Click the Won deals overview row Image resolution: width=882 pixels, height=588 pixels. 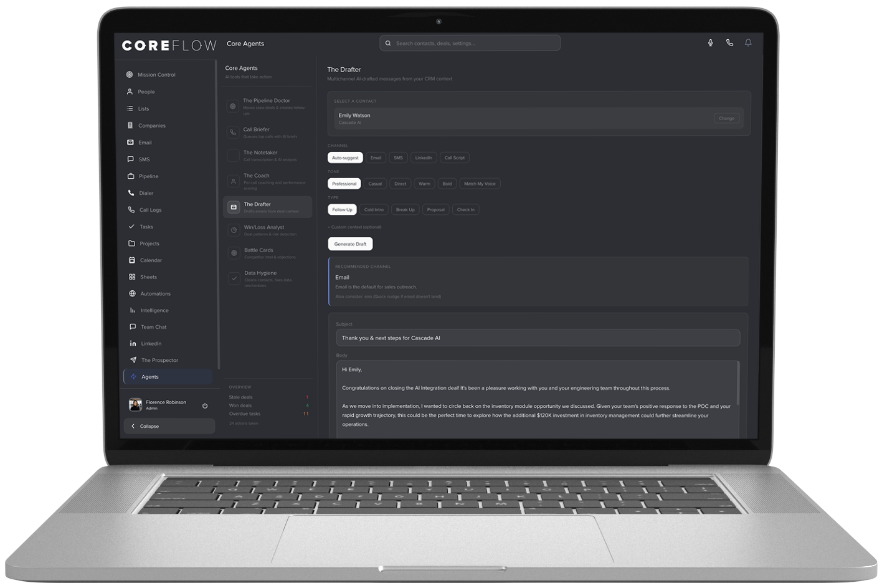(x=269, y=405)
